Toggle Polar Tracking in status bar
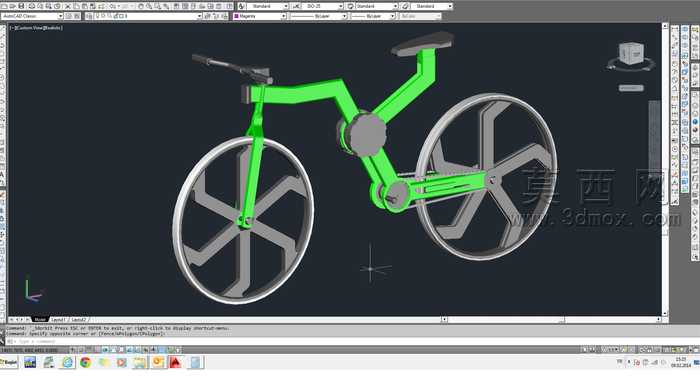 pos(105,350)
